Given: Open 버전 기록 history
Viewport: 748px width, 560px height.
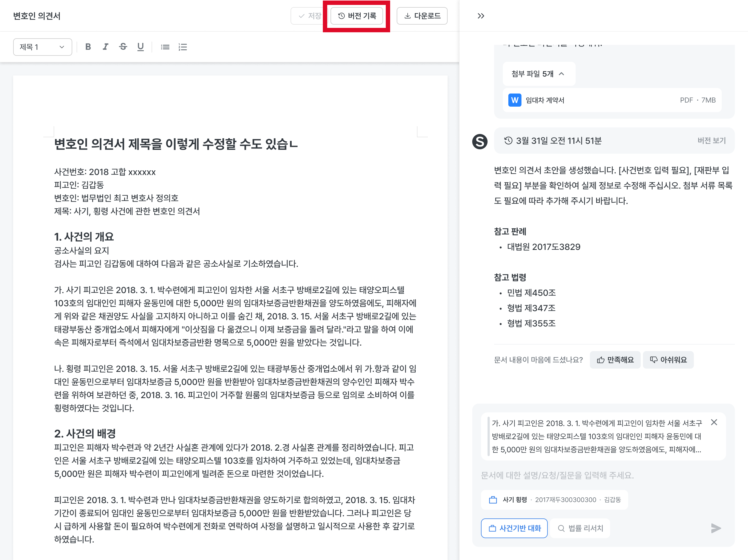Looking at the screenshot, I should 357,16.
